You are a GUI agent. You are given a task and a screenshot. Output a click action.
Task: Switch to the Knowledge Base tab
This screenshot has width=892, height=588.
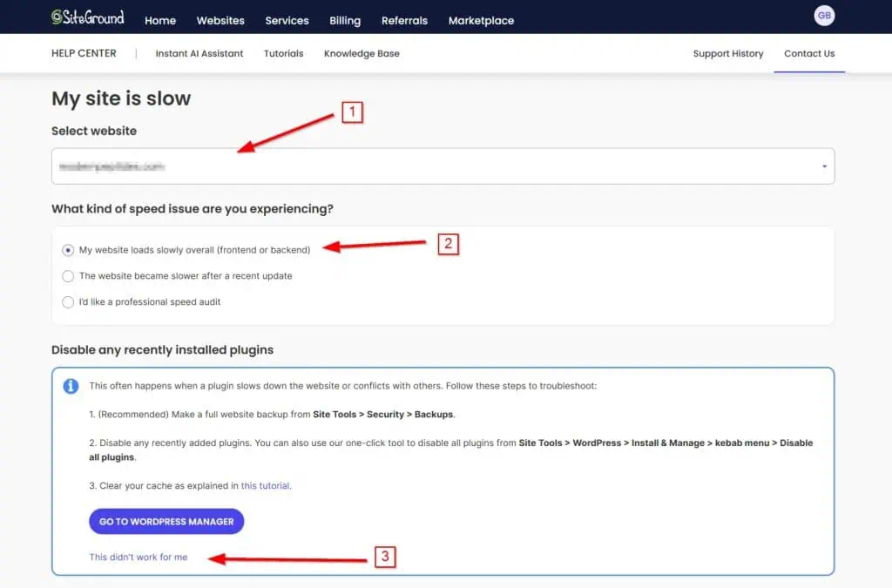(362, 53)
